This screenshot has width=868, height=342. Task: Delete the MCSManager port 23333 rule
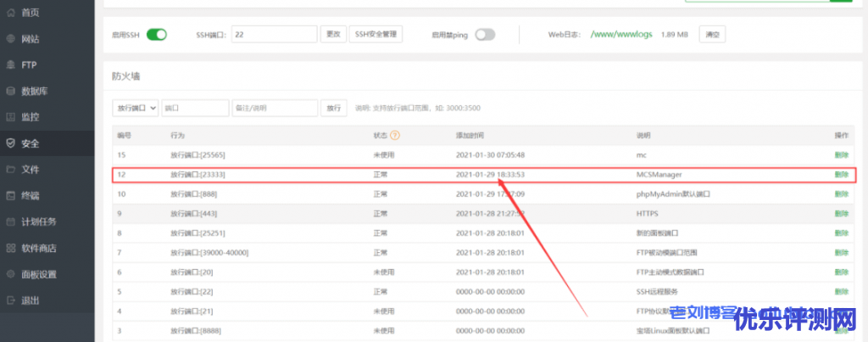[841, 175]
